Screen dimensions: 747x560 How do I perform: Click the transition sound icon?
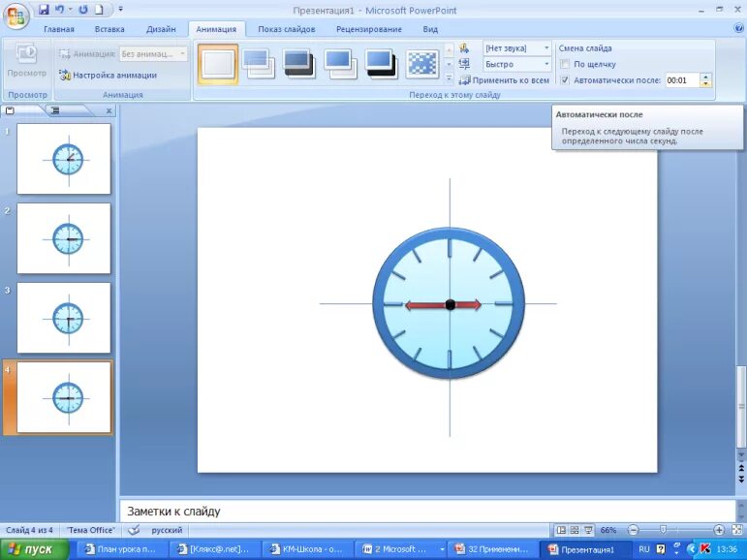coord(464,48)
